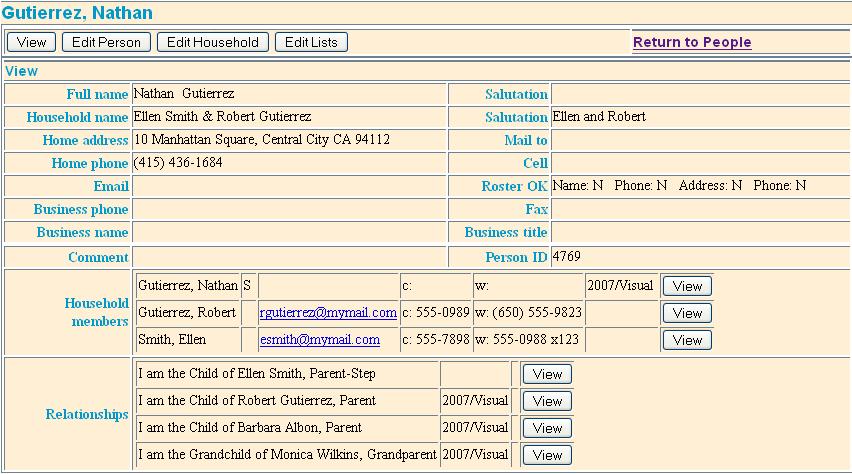This screenshot has width=852, height=474.
Task: Open Edit Lists
Action: click(311, 42)
